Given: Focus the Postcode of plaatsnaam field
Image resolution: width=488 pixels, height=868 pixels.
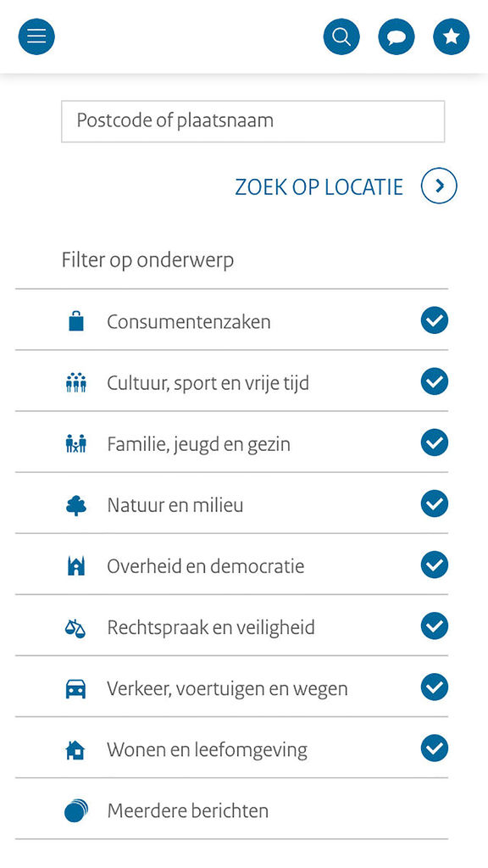Looking at the screenshot, I should click(x=252, y=121).
